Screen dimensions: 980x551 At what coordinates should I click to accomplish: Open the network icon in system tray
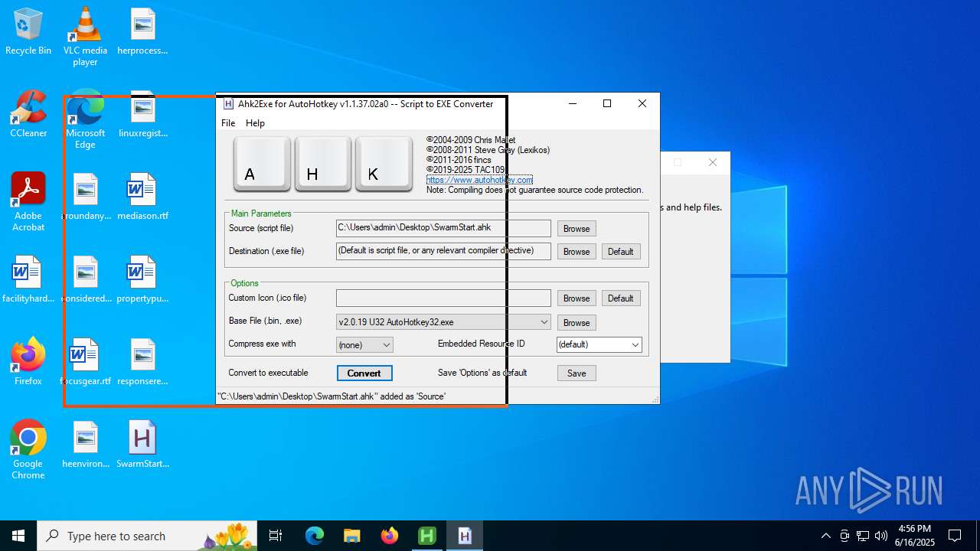[x=863, y=536]
